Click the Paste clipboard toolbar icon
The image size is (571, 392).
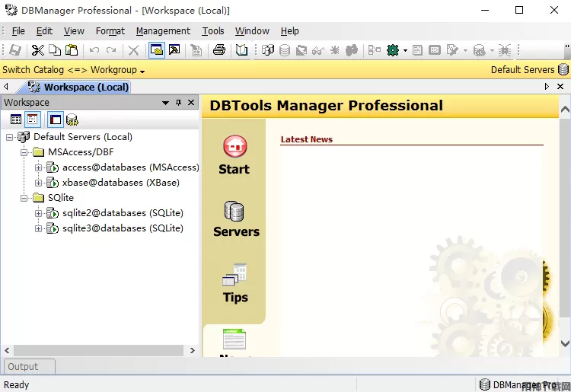(x=72, y=50)
